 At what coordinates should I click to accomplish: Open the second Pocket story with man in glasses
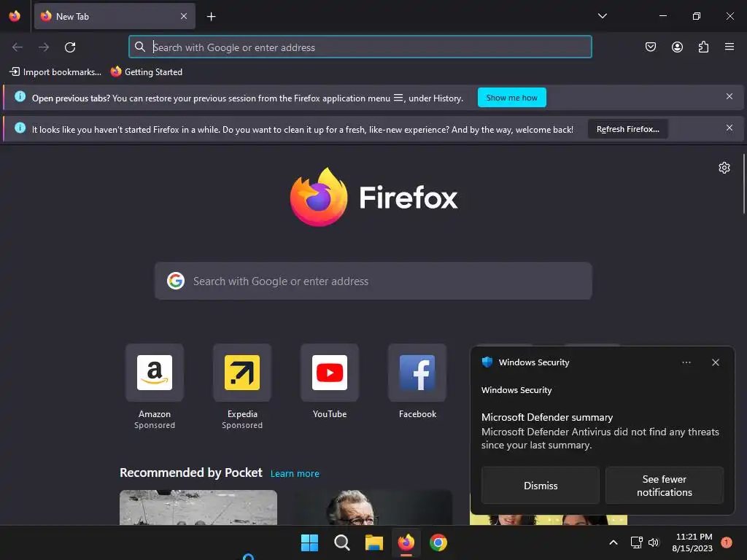tap(373, 507)
